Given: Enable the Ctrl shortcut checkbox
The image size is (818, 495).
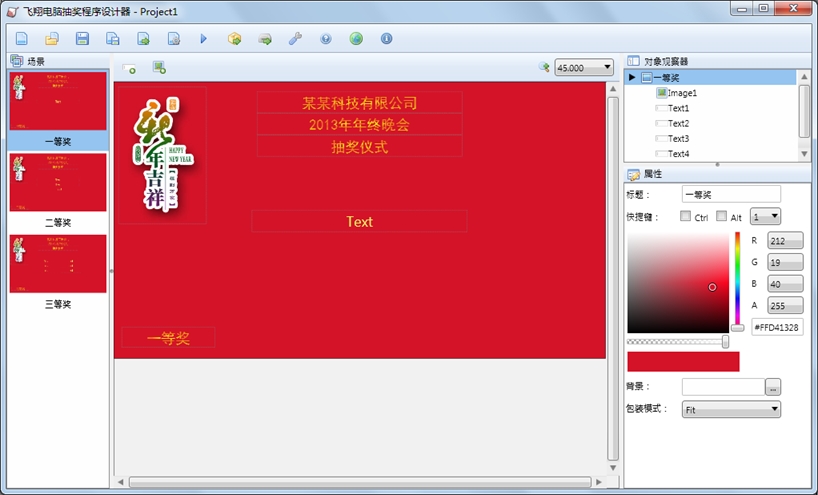Looking at the screenshot, I should (685, 216).
